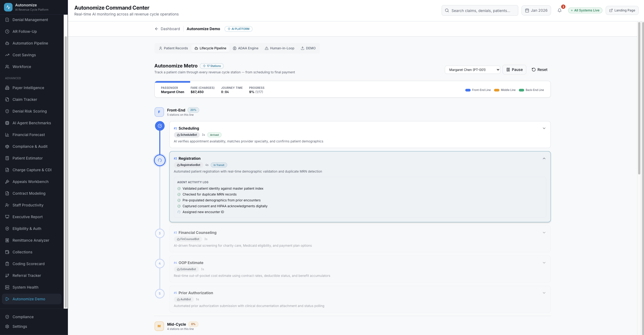The image size is (644, 335).
Task: Click the Settings gear icon
Action: point(7,326)
